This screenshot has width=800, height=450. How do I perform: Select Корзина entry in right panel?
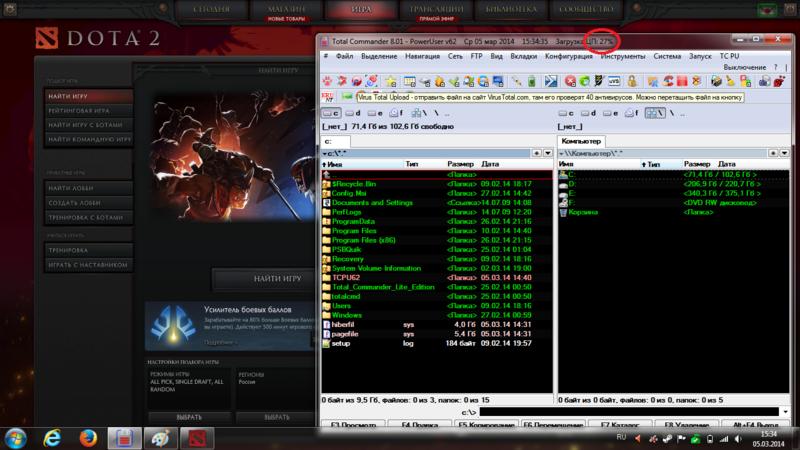click(673, 212)
